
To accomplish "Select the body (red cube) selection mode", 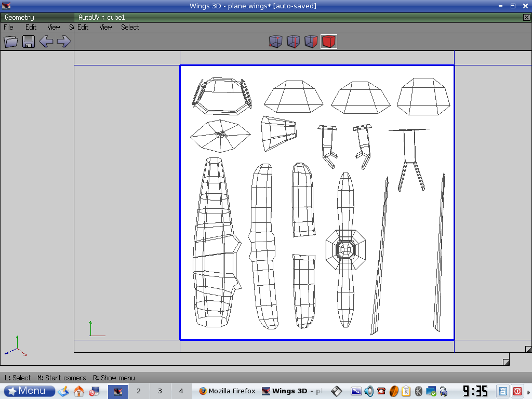I will tap(328, 42).
